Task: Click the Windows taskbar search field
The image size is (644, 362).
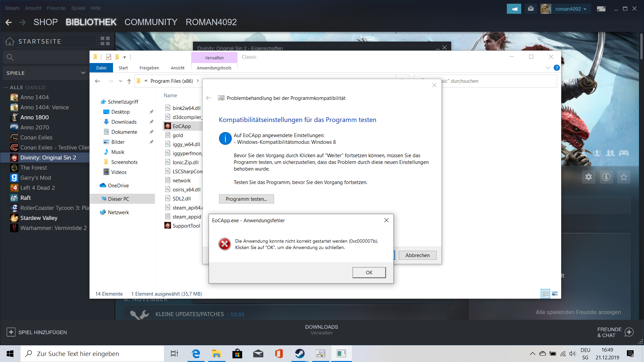Action: (x=92, y=354)
